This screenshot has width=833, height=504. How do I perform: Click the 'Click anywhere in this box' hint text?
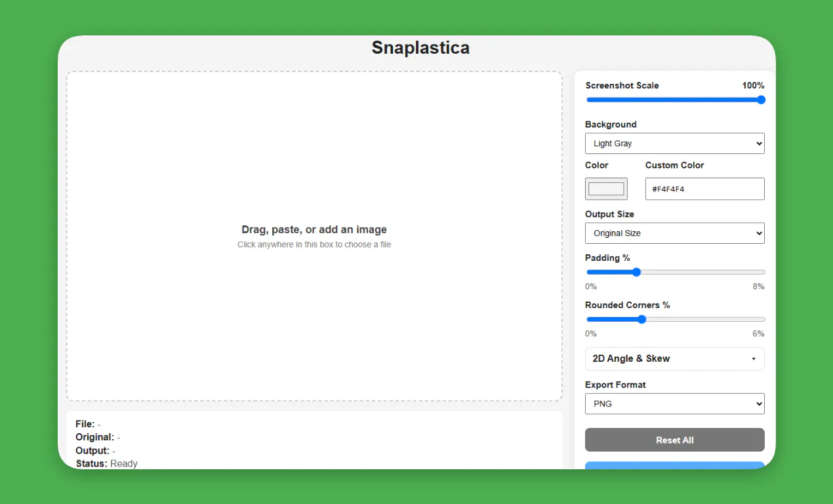pos(314,244)
